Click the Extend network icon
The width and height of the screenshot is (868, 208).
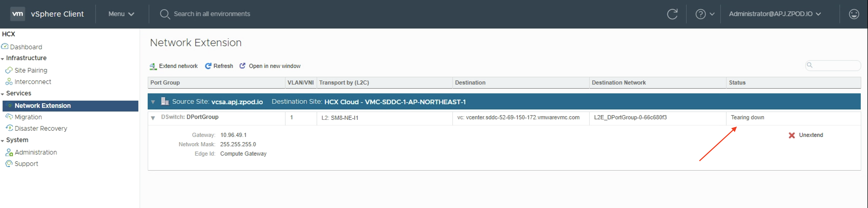(x=153, y=66)
